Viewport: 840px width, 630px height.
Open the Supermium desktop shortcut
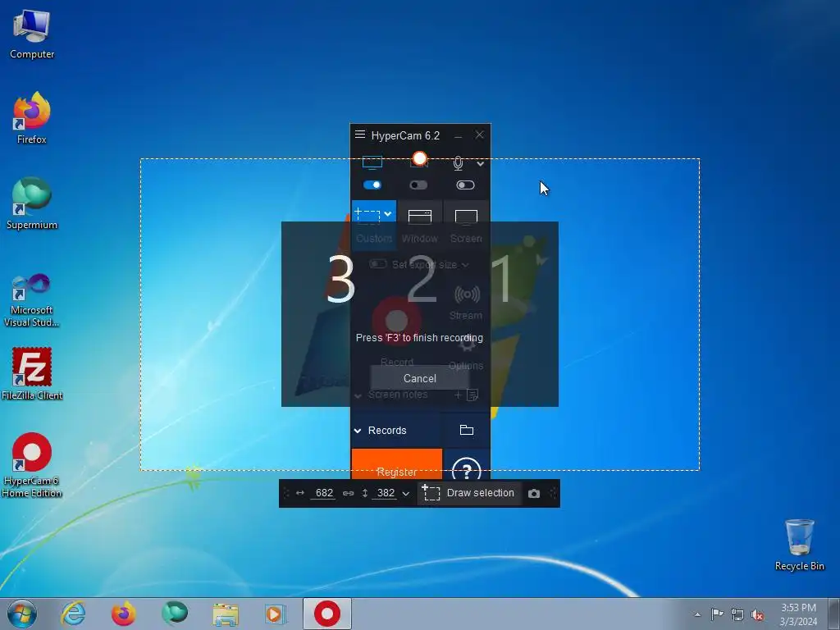pos(32,203)
